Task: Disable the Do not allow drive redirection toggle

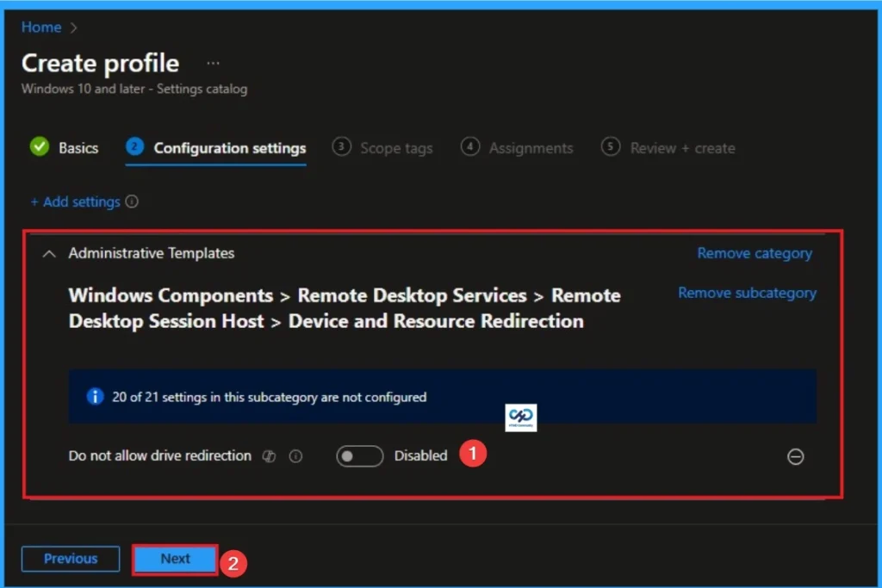Action: click(359, 456)
